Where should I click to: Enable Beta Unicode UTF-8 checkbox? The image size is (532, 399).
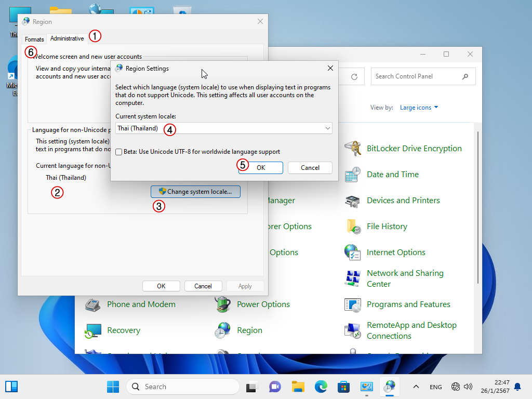coord(119,152)
